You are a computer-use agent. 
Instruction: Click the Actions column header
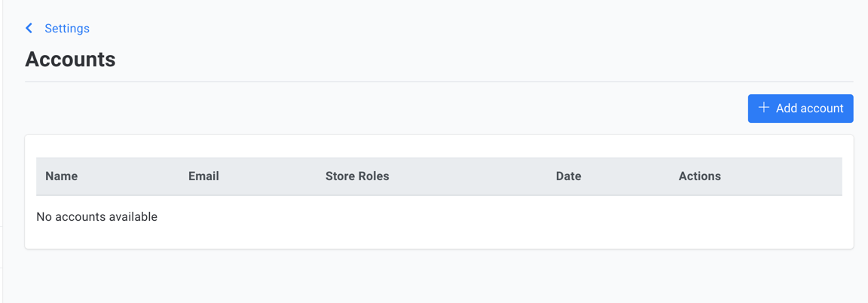[x=700, y=176]
